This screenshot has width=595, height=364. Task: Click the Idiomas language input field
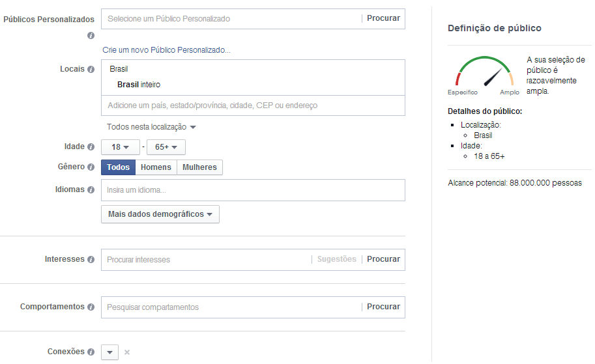coord(253,190)
